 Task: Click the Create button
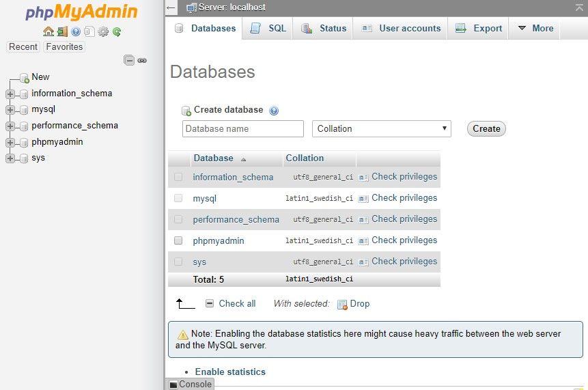pyautogui.click(x=486, y=128)
